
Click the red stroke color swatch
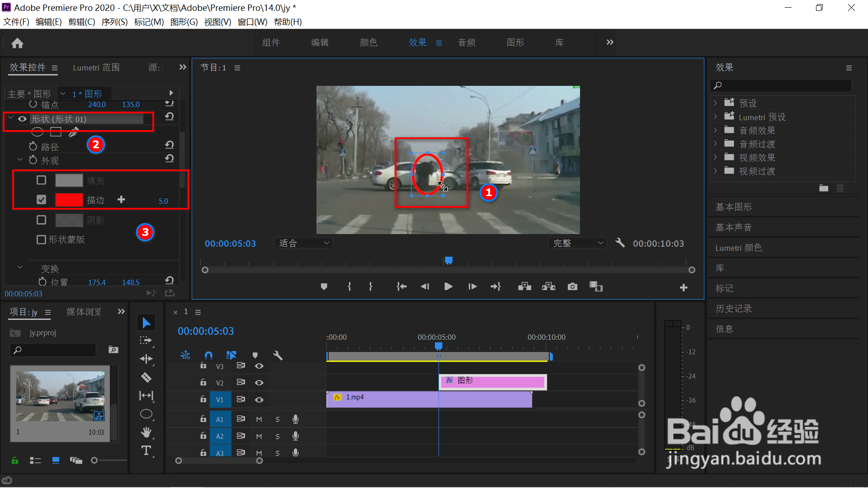pos(69,200)
